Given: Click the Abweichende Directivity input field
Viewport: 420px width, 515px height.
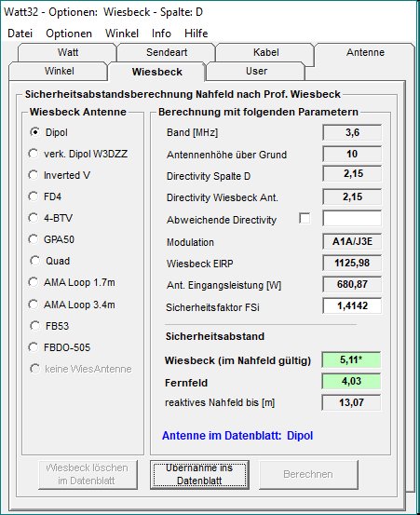Looking at the screenshot, I should [352, 219].
